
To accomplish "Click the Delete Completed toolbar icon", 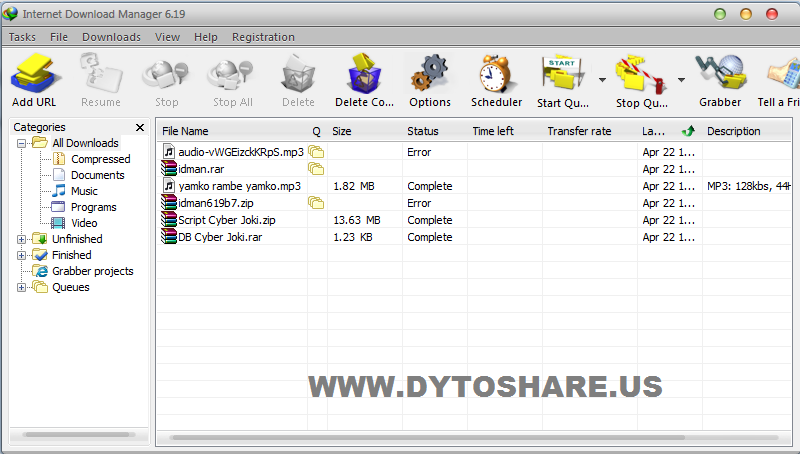I will point(364,74).
